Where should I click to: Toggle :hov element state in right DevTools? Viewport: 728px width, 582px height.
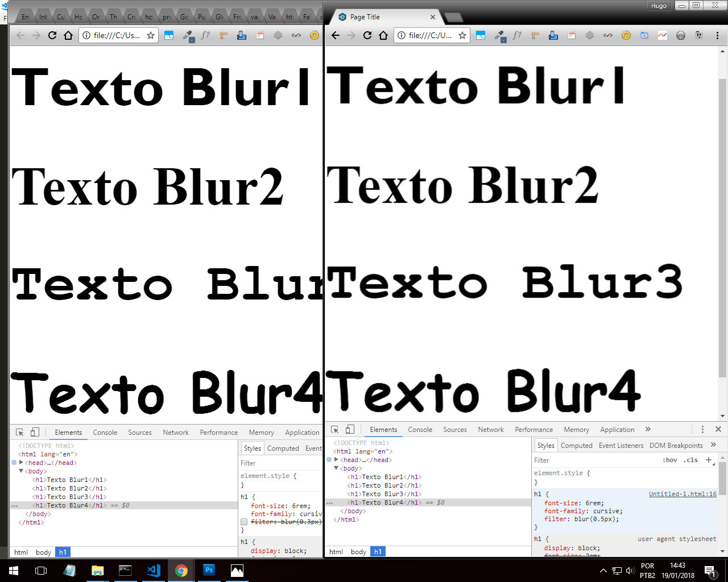[x=669, y=460]
